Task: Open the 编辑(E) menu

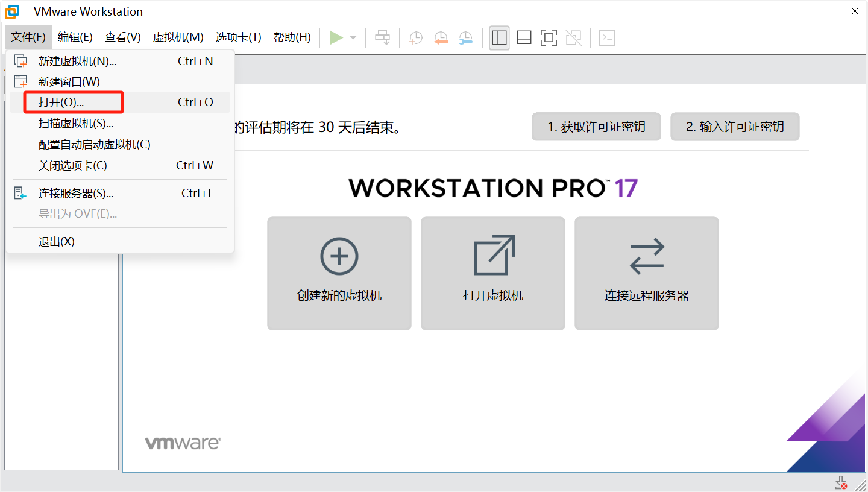Action: pos(75,37)
